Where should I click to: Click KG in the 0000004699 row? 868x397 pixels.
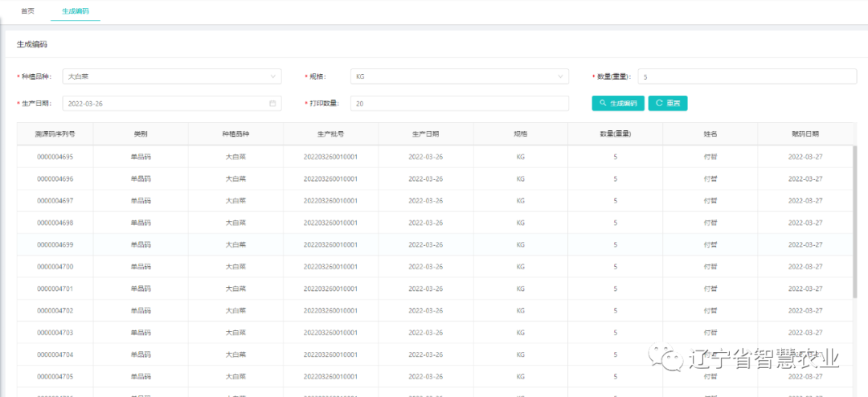520,245
